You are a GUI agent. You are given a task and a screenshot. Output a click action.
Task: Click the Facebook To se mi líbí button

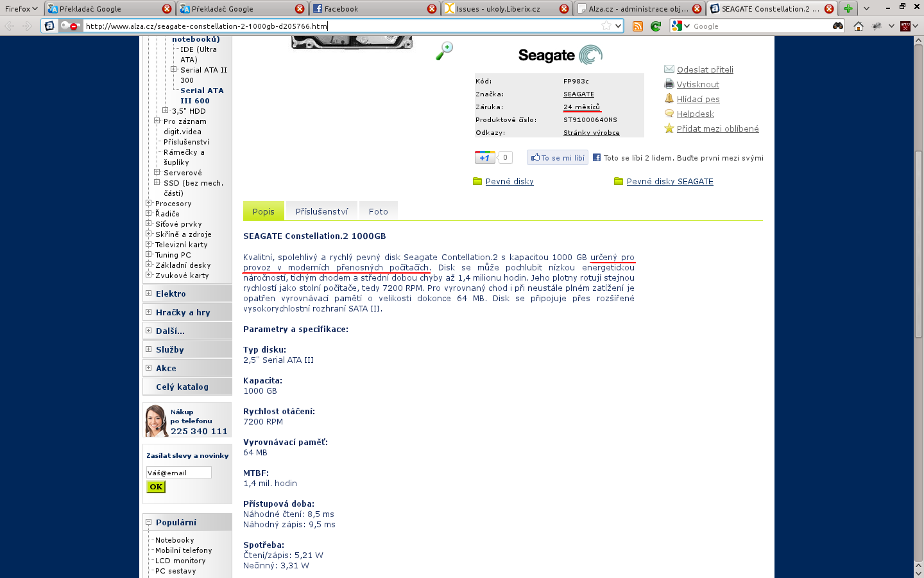click(557, 157)
